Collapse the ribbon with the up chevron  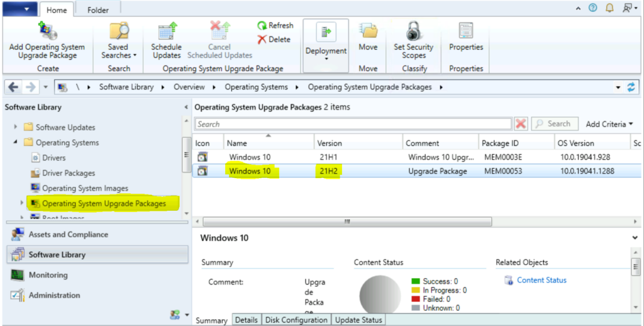click(579, 8)
